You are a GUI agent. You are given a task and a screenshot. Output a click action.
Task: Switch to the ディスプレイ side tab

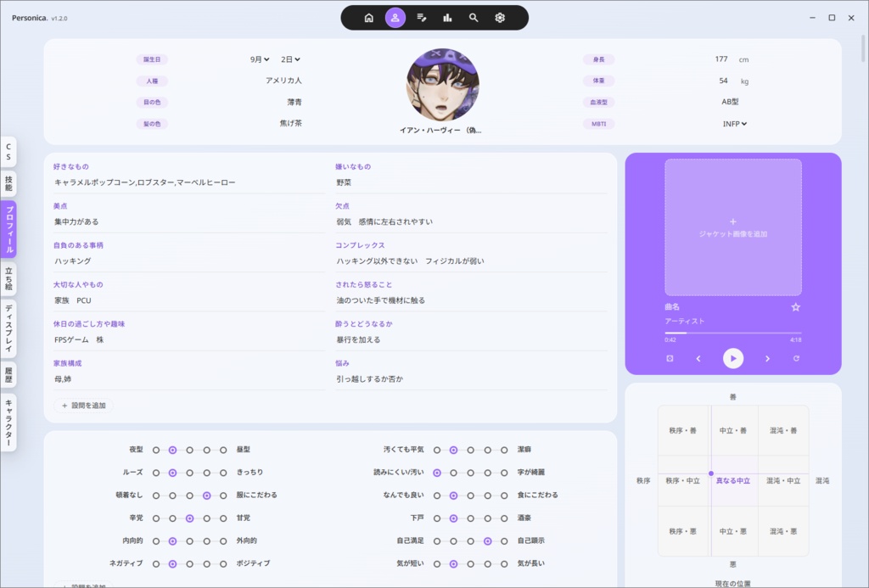[8, 328]
